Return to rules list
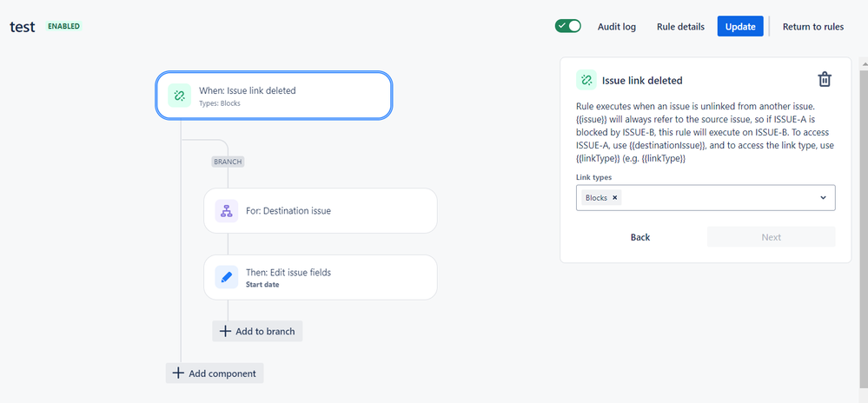This screenshot has height=403, width=868. [812, 27]
